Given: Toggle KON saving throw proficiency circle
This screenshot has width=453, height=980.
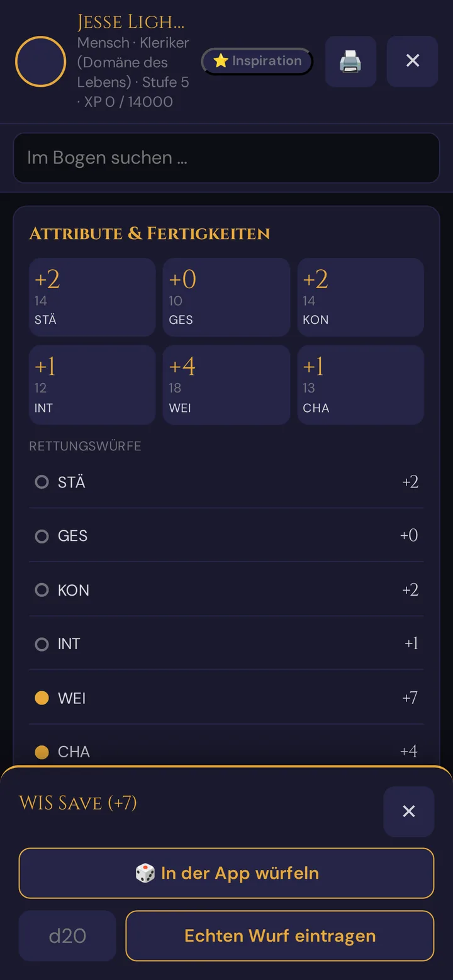Looking at the screenshot, I should [42, 590].
